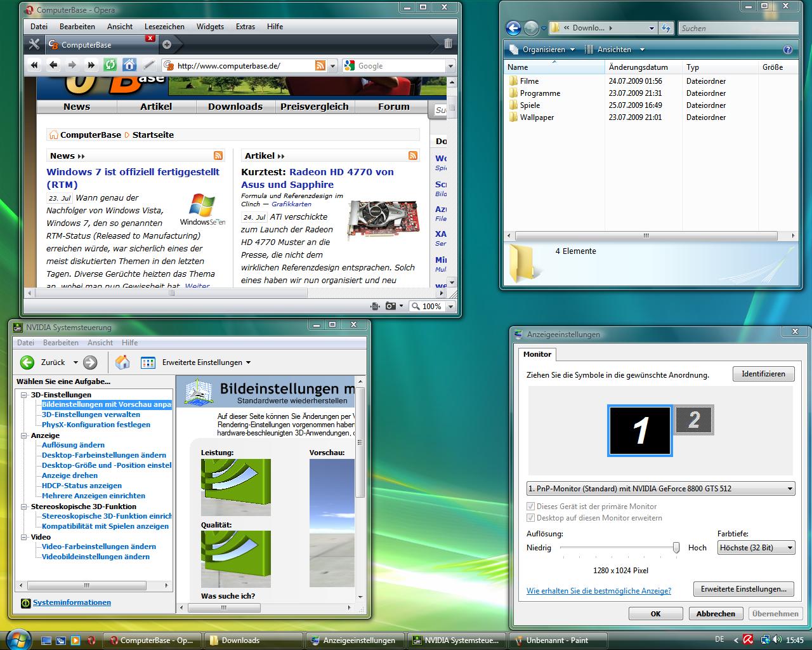Open Opera Extras menu
This screenshot has height=650, width=812.
pos(246,27)
